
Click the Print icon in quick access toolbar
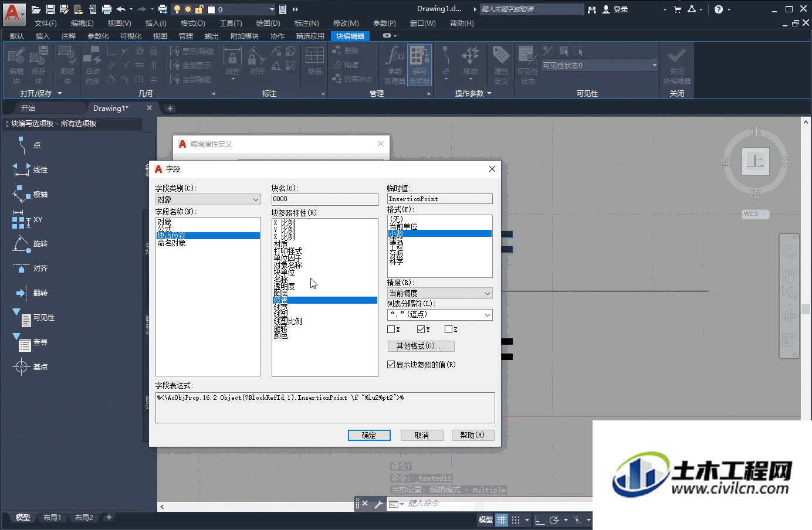[106, 9]
